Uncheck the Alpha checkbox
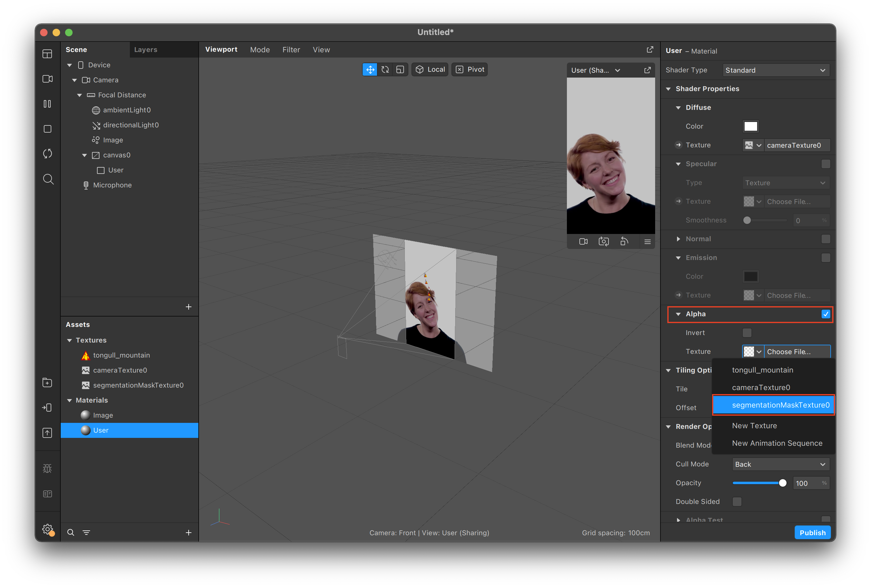Image resolution: width=871 pixels, height=588 pixels. [x=826, y=314]
